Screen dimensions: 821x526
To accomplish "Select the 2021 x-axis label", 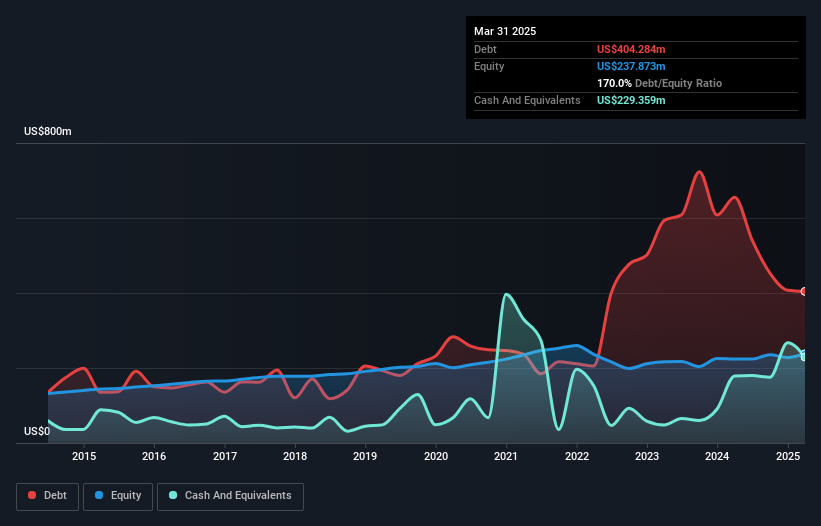I will tap(506, 456).
